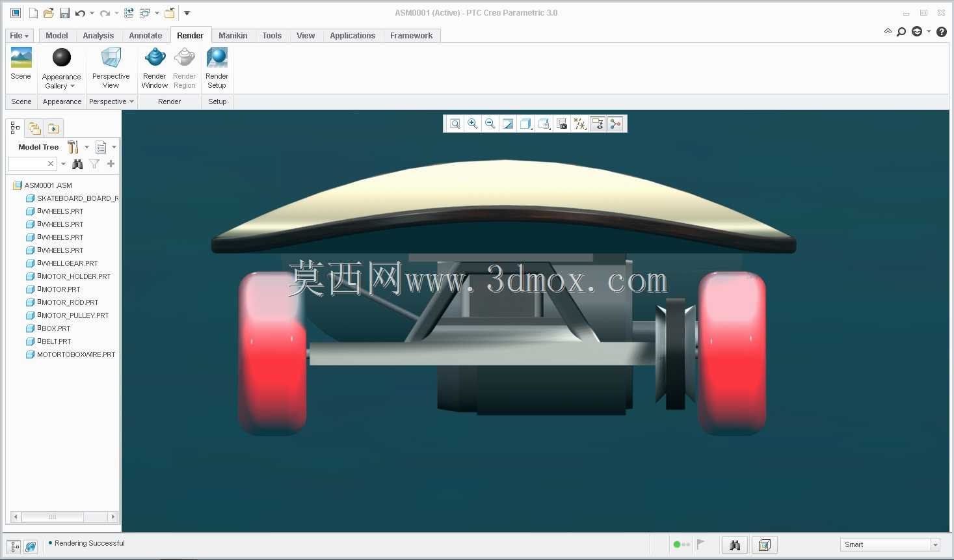Screen dimensions: 954x560
Task: Open the Appearance Gallery sphere icon
Action: [62, 58]
